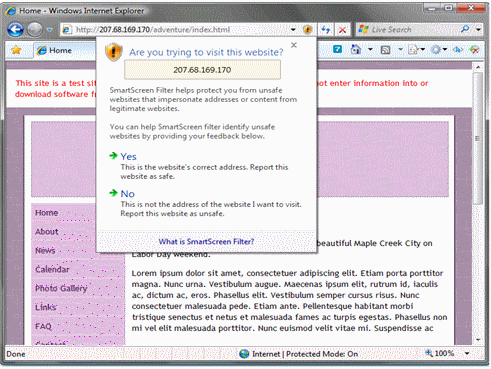This screenshot has width=491, height=369.
Task: Click the SmartScreen shield icon in address bar
Action: click(307, 30)
